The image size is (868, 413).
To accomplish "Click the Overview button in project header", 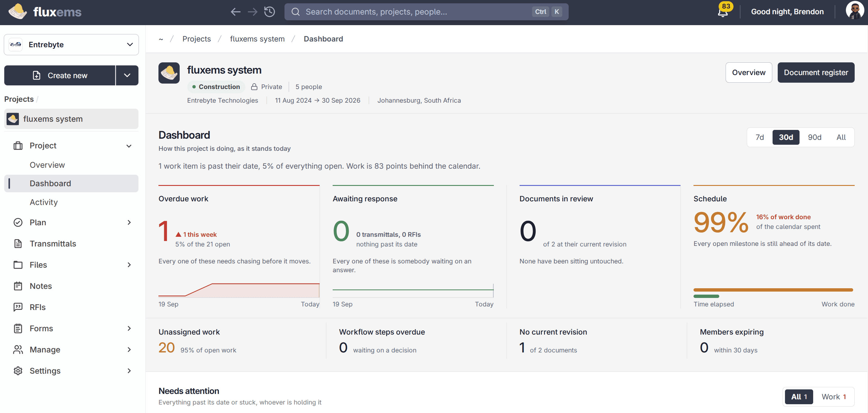I will (748, 72).
